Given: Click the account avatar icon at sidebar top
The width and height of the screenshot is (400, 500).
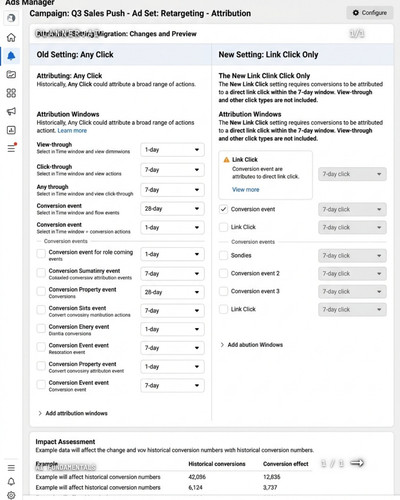Looking at the screenshot, I should 11,18.
